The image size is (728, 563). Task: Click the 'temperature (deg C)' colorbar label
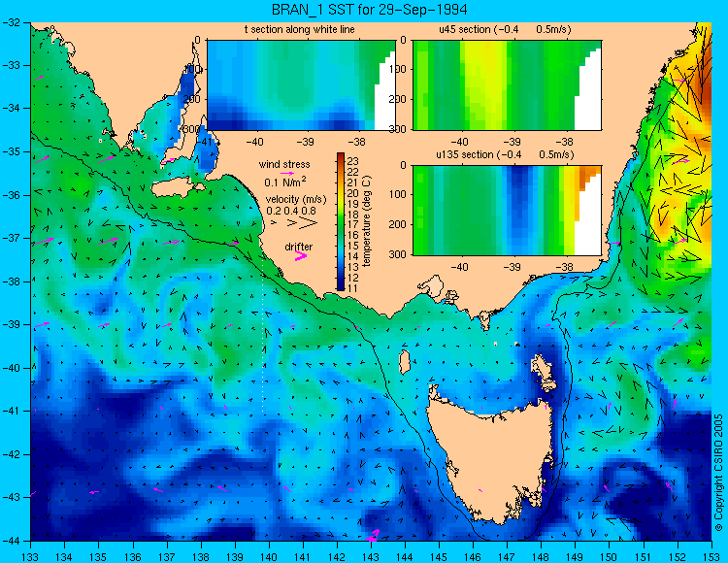pos(367,220)
